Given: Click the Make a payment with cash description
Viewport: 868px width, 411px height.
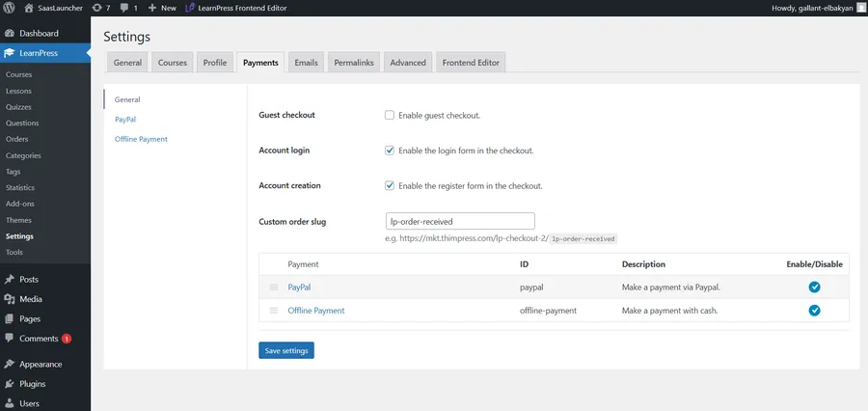Looking at the screenshot, I should click(x=670, y=311).
